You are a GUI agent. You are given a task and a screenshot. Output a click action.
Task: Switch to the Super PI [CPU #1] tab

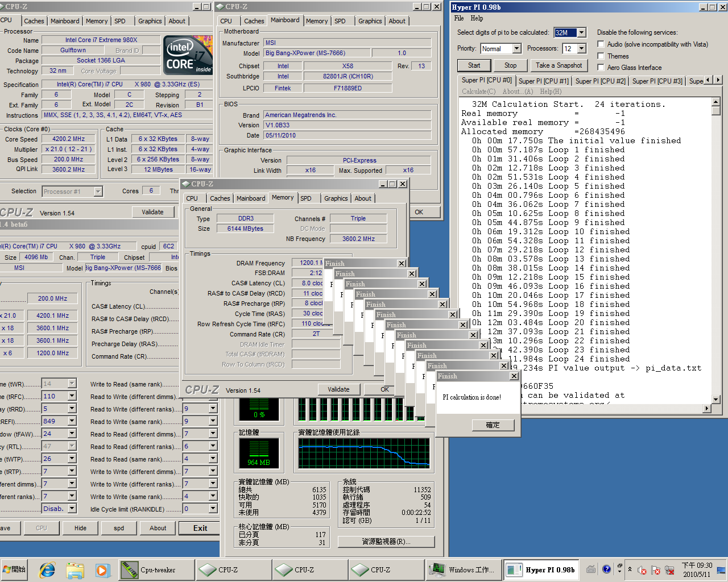point(543,81)
